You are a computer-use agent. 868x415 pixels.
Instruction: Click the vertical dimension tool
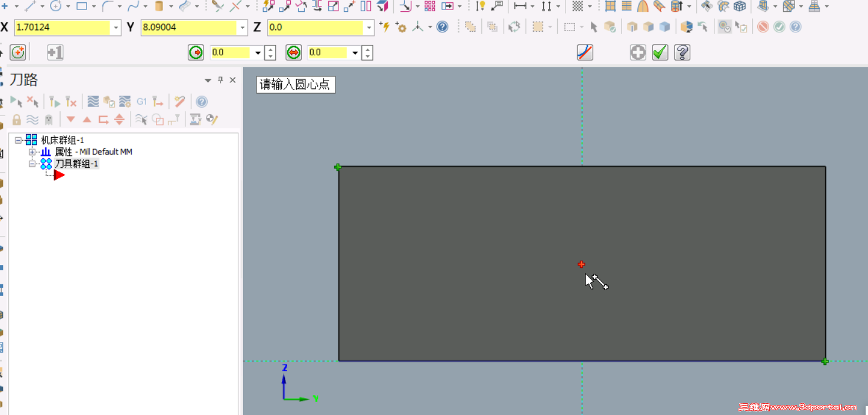point(546,6)
